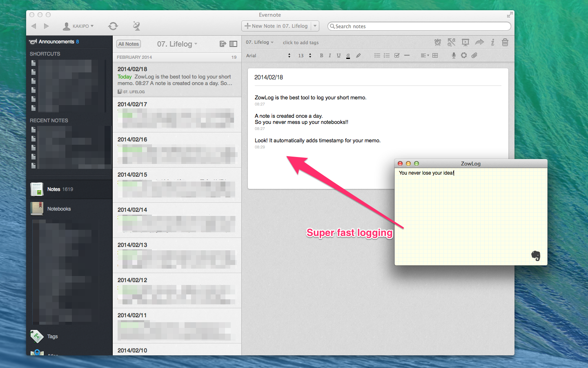Share the note using arrow icon
The image size is (588, 368).
(x=479, y=42)
